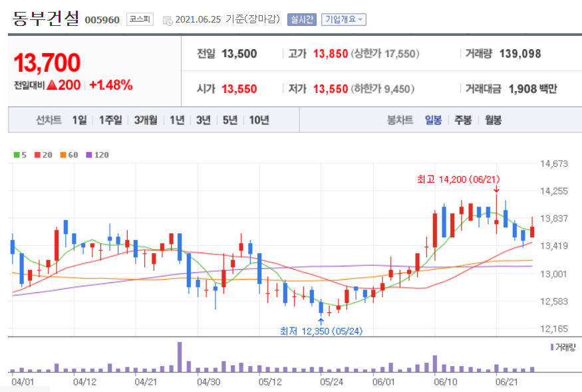Viewport: 582px width, 392px height.
Task: Click the 04/12 date axis label
Action: pos(84,382)
